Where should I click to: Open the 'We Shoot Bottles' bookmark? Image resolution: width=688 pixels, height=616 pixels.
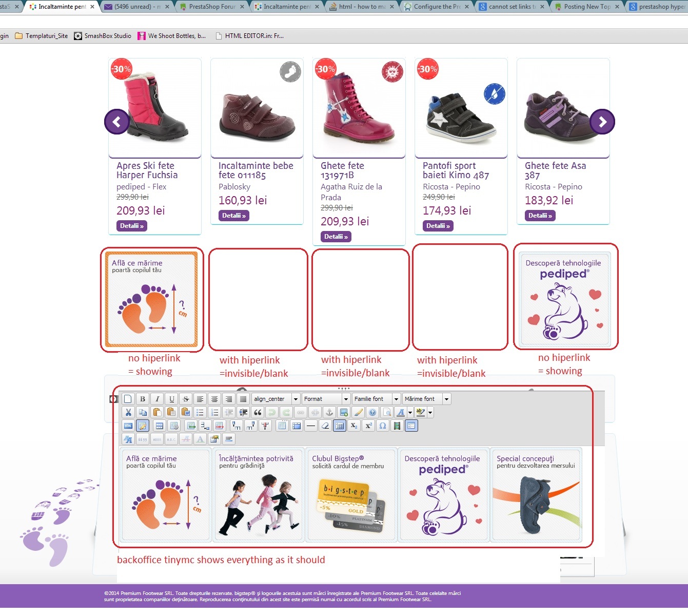click(x=172, y=36)
